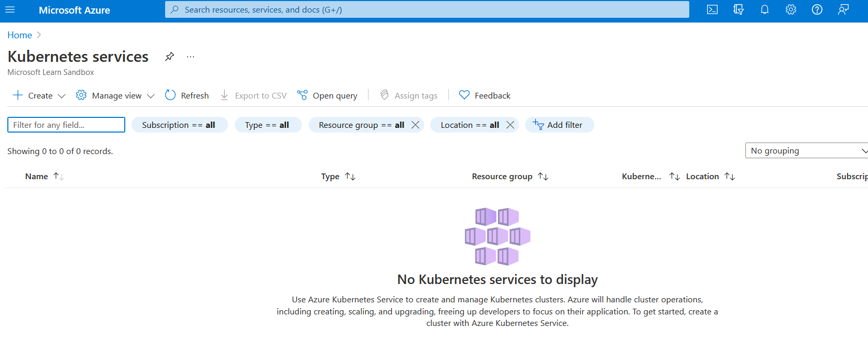
Task: Go to Home breadcrumb link
Action: pyautogui.click(x=20, y=35)
